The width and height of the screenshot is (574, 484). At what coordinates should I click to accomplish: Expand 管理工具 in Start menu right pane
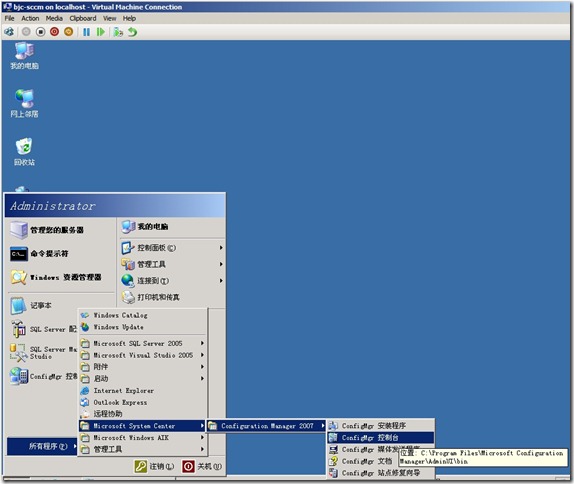click(172, 264)
